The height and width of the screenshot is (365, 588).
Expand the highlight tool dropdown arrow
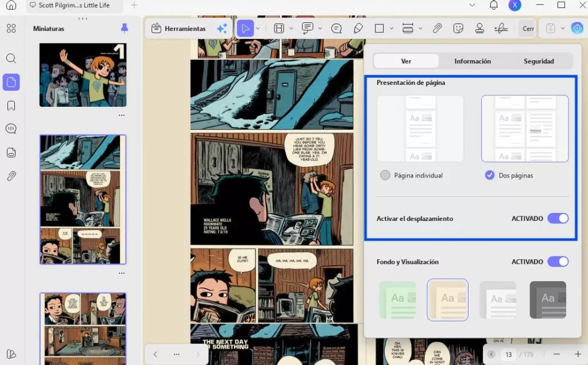tap(291, 29)
